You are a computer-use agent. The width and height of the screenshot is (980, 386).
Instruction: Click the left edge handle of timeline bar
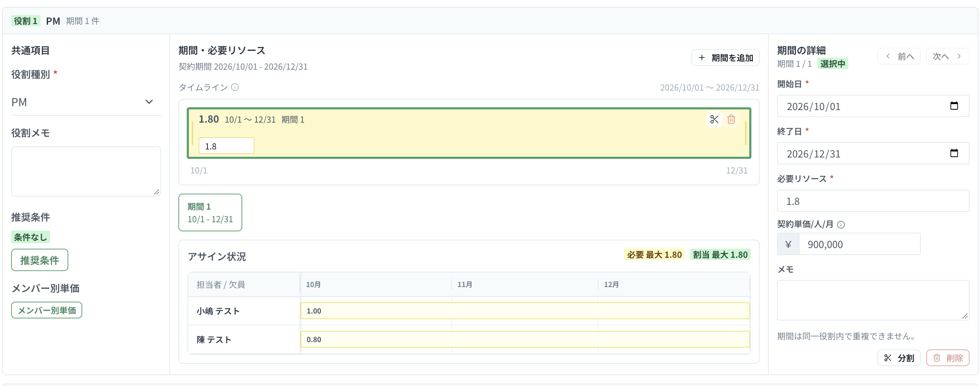pyautogui.click(x=192, y=133)
